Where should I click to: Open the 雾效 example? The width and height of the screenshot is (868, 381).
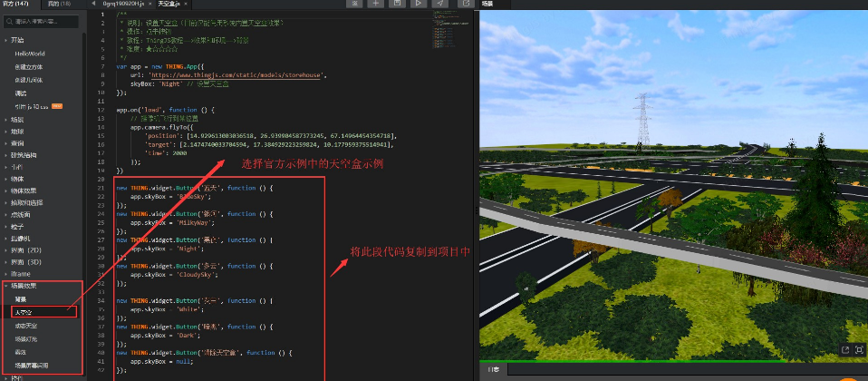(x=21, y=352)
